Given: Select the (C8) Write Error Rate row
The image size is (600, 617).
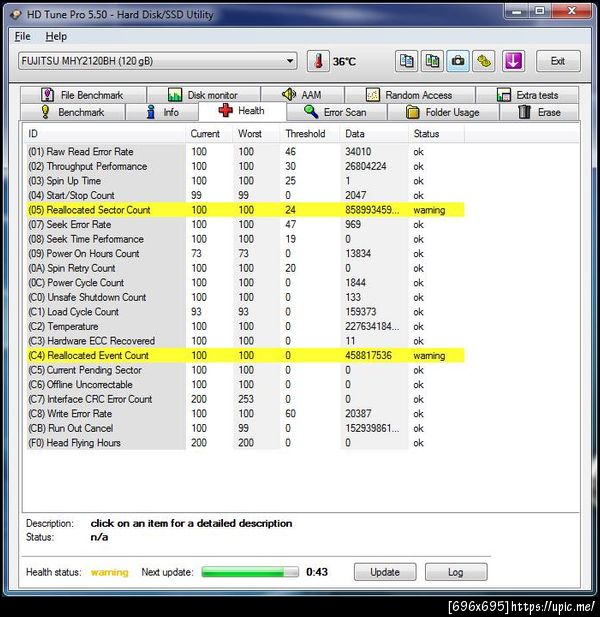Looking at the screenshot, I should pyautogui.click(x=246, y=414).
